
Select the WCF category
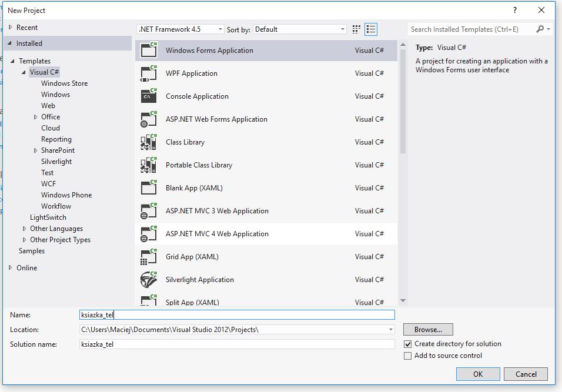click(x=48, y=184)
